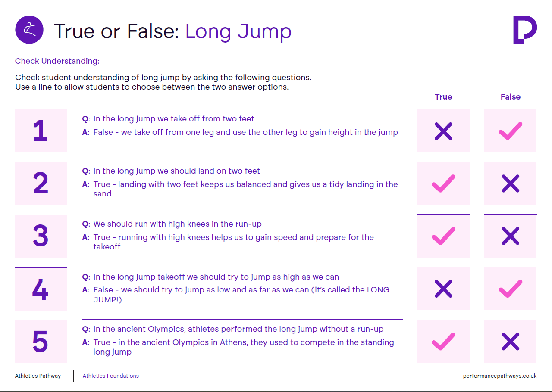Click the False column header
The height and width of the screenshot is (392, 552).
click(511, 97)
